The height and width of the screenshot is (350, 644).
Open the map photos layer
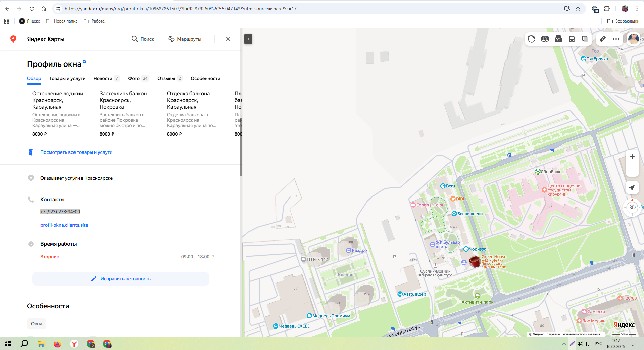point(558,39)
